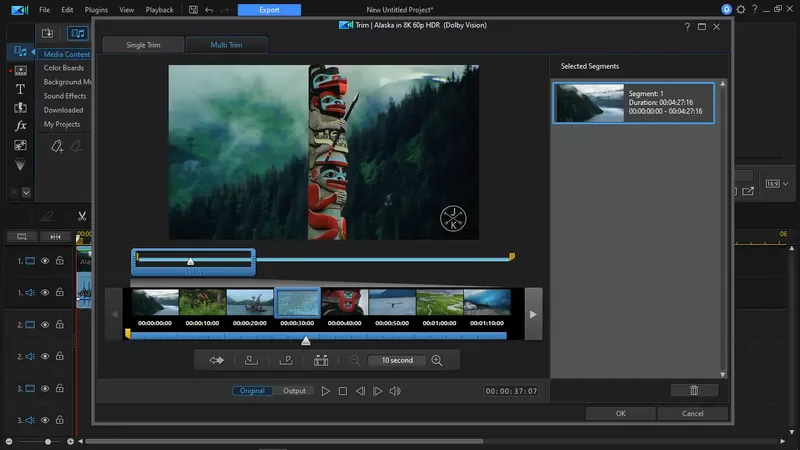Screen dimensions: 800x450
Task: Open the Title room T icon
Action: click(x=20, y=89)
